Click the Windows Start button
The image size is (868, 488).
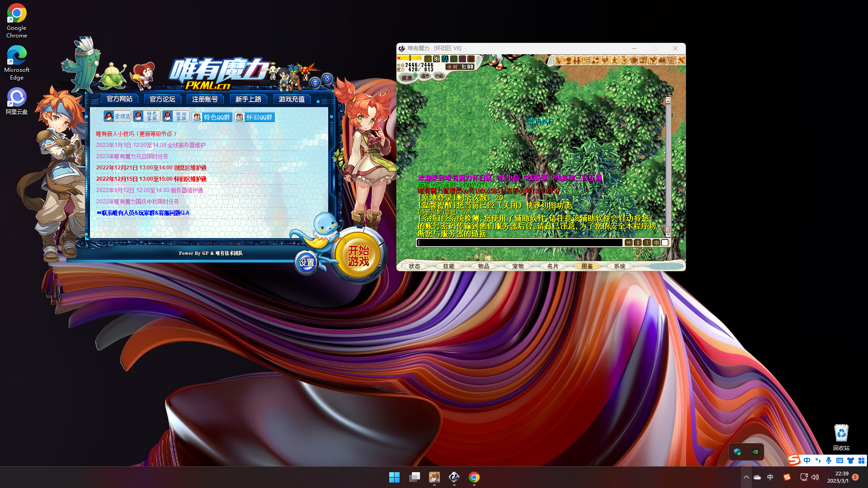coord(394,477)
